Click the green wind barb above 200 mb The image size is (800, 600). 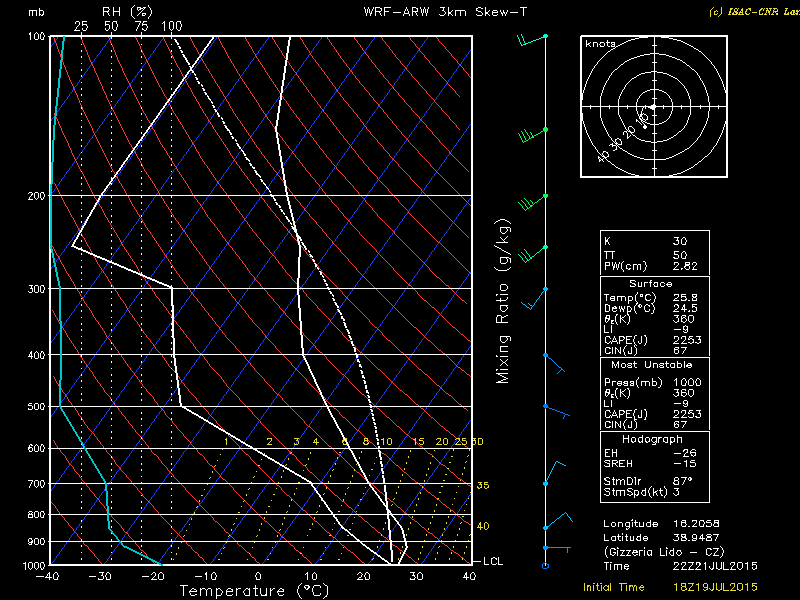coord(533,135)
